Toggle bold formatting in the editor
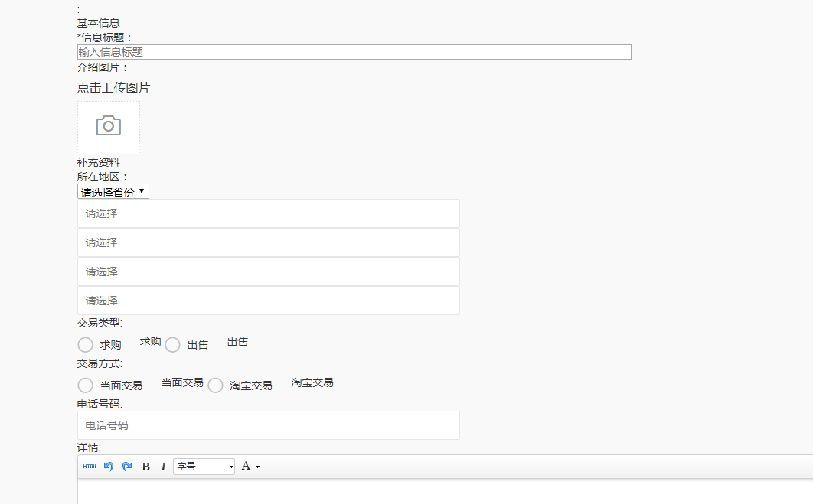 [x=145, y=467]
